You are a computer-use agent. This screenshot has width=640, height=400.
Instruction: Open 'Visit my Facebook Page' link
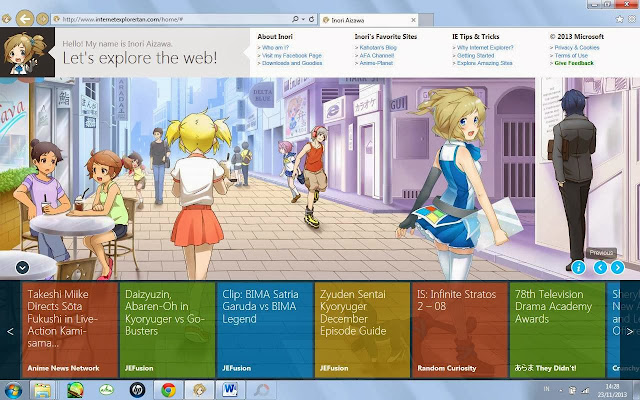tap(291, 55)
